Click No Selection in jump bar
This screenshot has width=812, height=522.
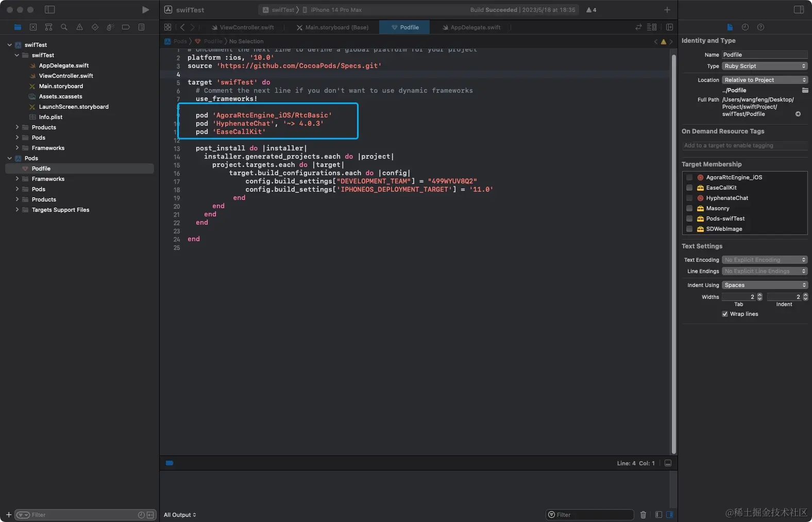[x=246, y=41]
